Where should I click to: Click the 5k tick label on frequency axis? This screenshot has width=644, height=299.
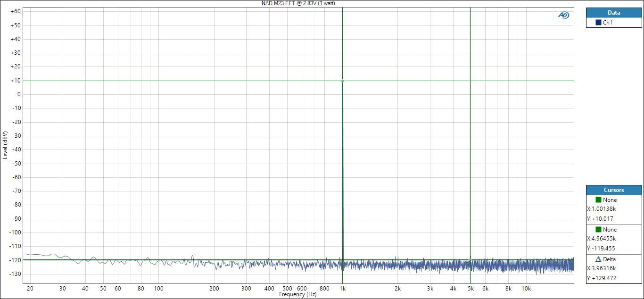click(470, 288)
